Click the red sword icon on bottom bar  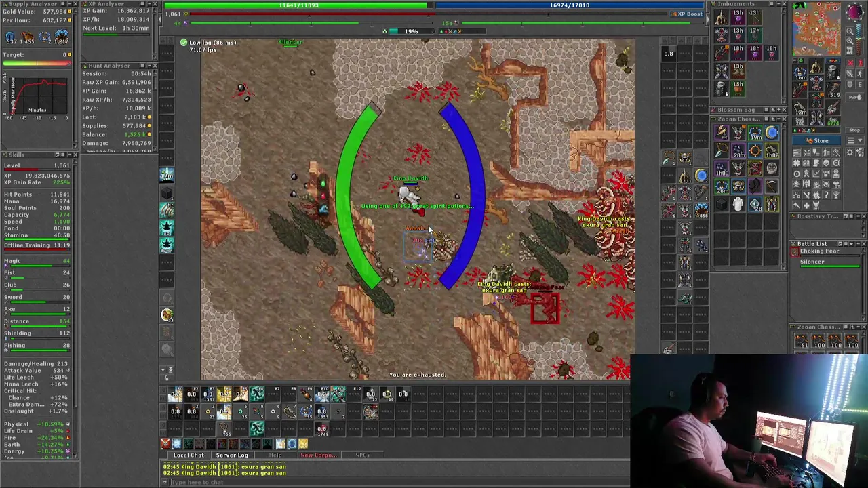tap(165, 444)
